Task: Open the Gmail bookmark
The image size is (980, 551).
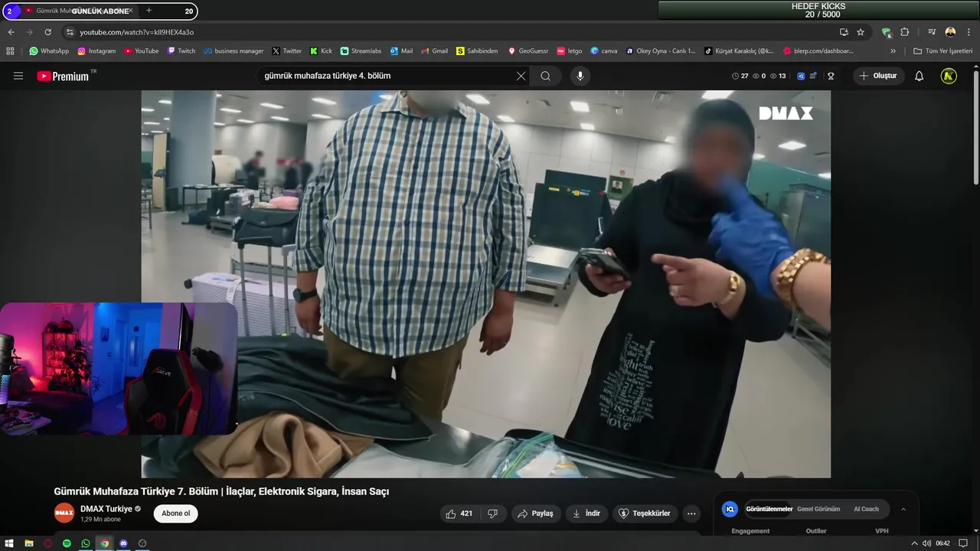Action: pos(434,51)
